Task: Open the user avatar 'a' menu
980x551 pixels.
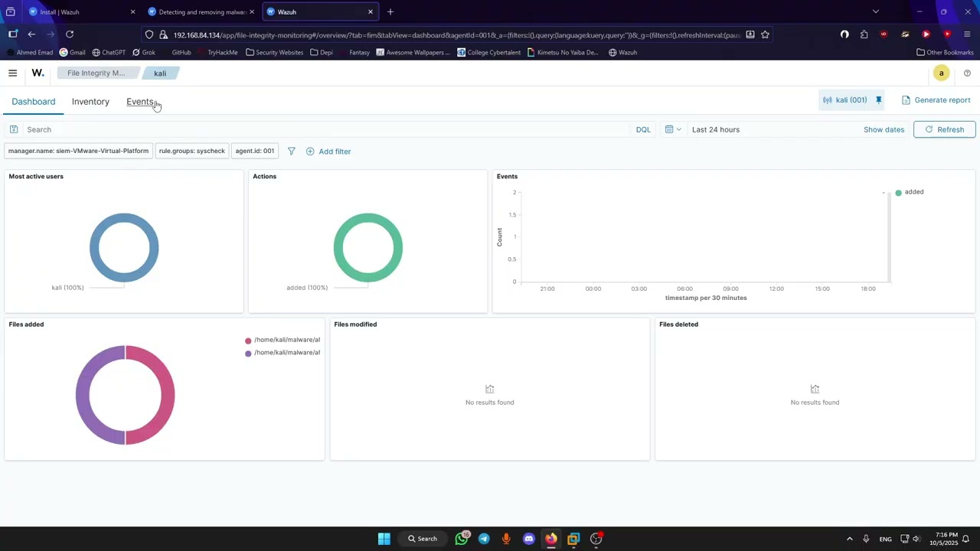Action: coord(941,73)
